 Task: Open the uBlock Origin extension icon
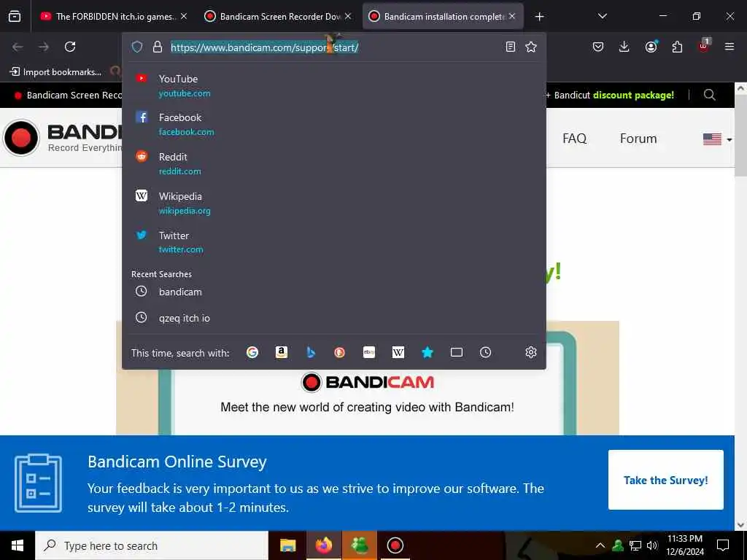[703, 47]
